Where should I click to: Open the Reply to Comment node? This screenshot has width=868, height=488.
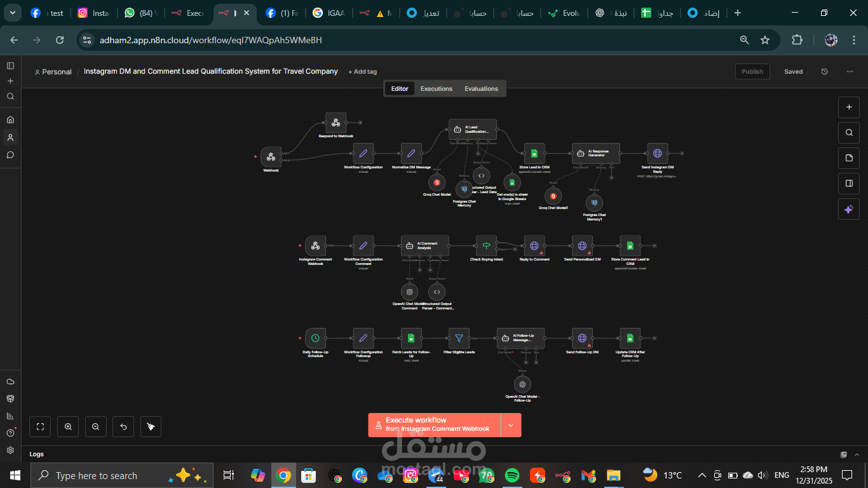coord(534,246)
